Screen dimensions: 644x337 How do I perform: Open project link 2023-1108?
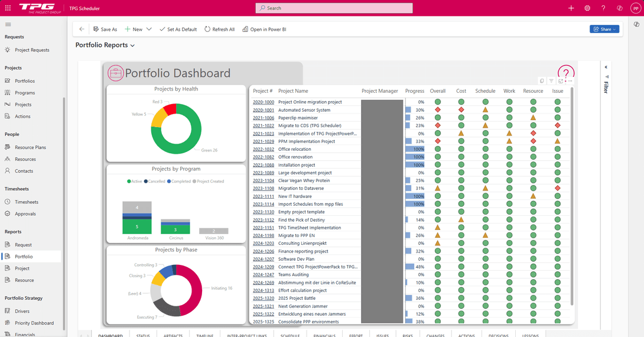coord(264,189)
